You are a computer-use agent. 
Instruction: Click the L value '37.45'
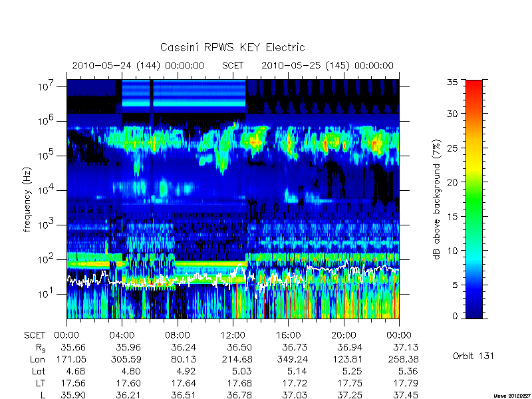pos(406,395)
